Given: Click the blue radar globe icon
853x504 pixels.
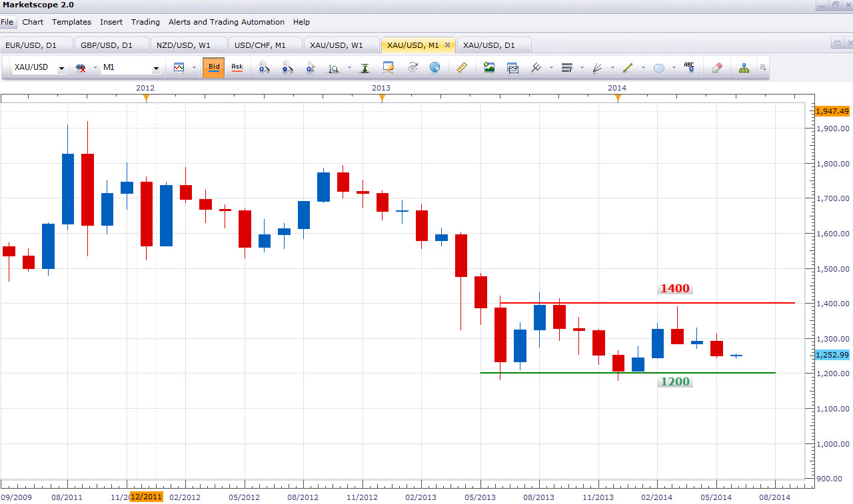Looking at the screenshot, I should click(434, 68).
